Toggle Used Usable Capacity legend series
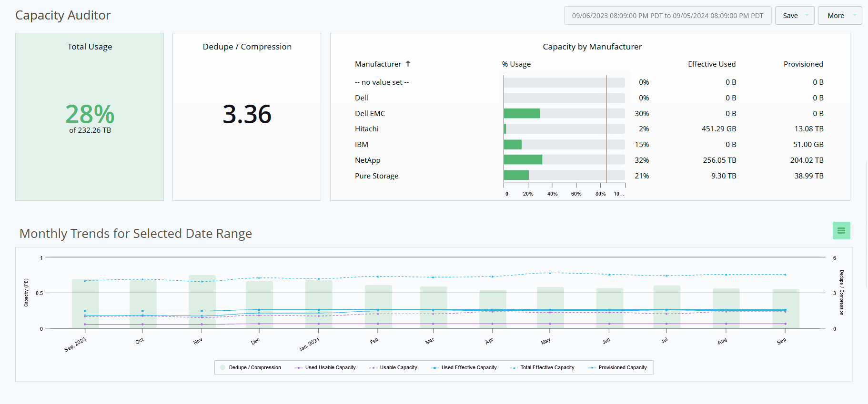This screenshot has width=868, height=404. (x=325, y=367)
